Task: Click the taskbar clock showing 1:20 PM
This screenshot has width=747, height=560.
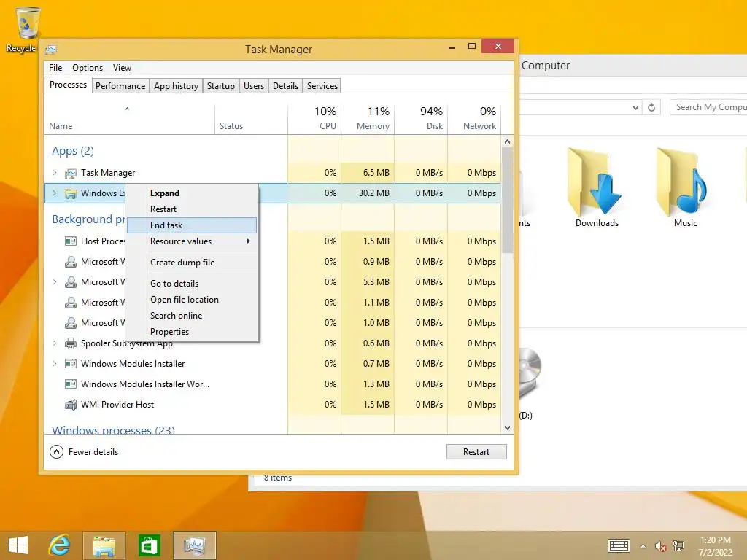Action: [x=716, y=546]
